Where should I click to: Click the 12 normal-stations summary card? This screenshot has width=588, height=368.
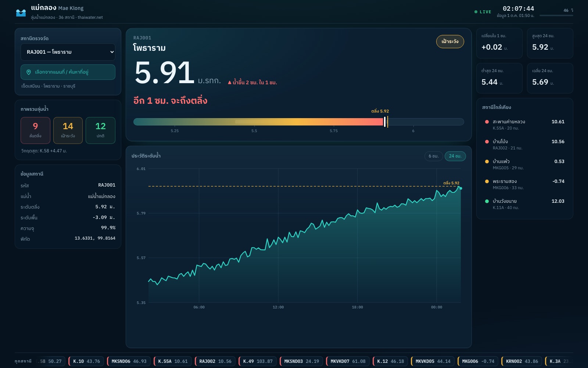[x=100, y=130]
